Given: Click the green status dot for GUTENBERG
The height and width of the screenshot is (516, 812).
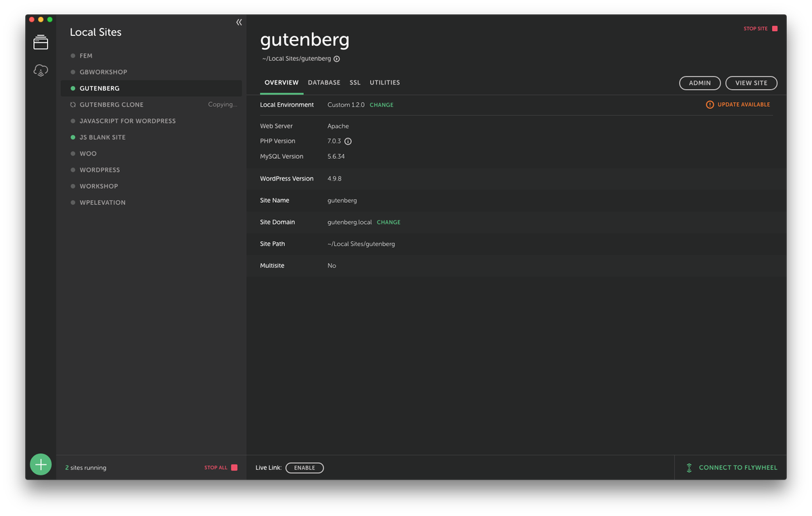Looking at the screenshot, I should click(x=73, y=89).
